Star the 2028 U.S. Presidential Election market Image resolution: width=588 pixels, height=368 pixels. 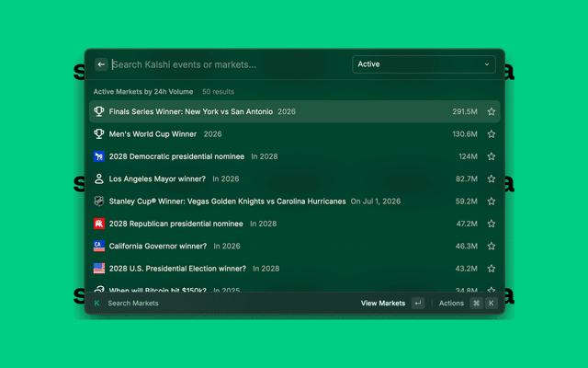(492, 269)
